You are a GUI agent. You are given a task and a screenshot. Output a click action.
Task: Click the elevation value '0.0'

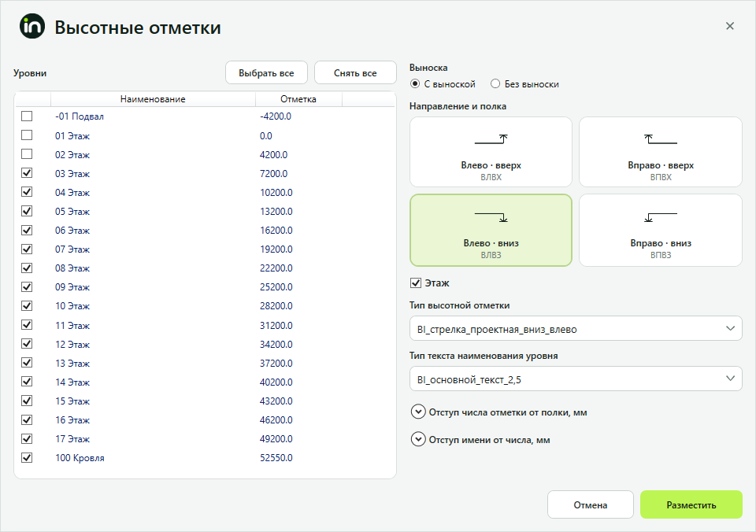[266, 136]
